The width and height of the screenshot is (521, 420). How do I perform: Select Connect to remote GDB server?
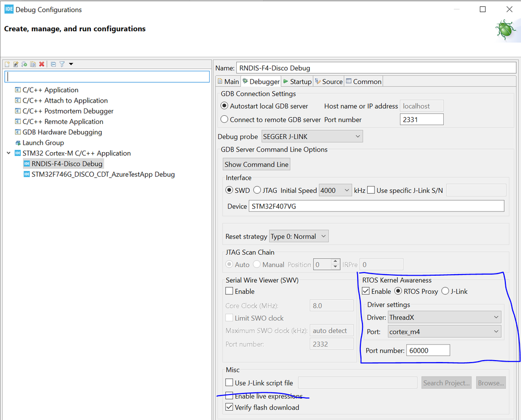pyautogui.click(x=224, y=119)
